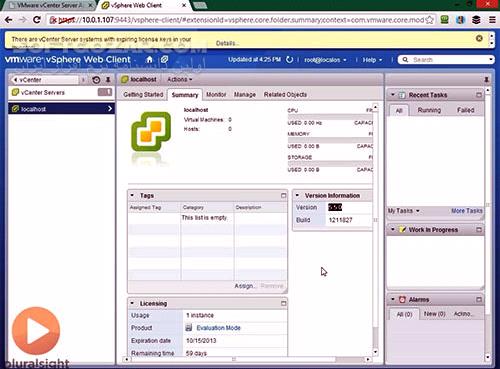This screenshot has width=500, height=369.
Task: Collapse the Alarms panel
Action: point(393,299)
